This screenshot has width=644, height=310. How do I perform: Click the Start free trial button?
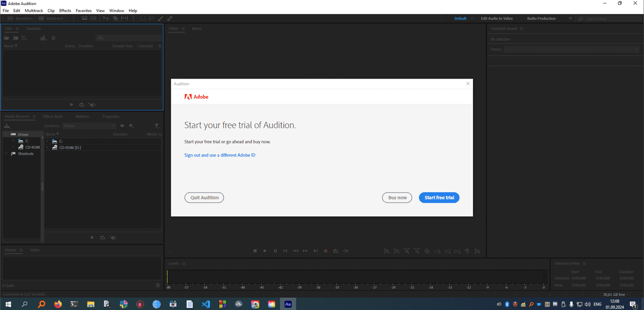click(x=439, y=198)
